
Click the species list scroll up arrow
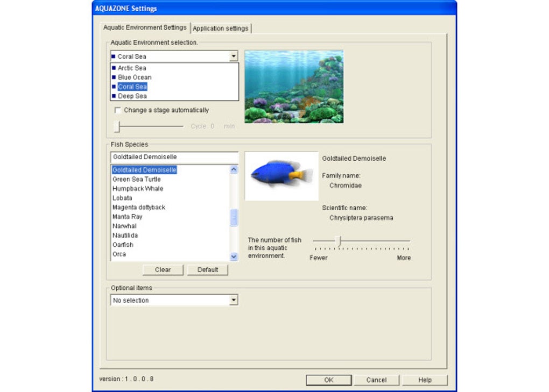(234, 169)
